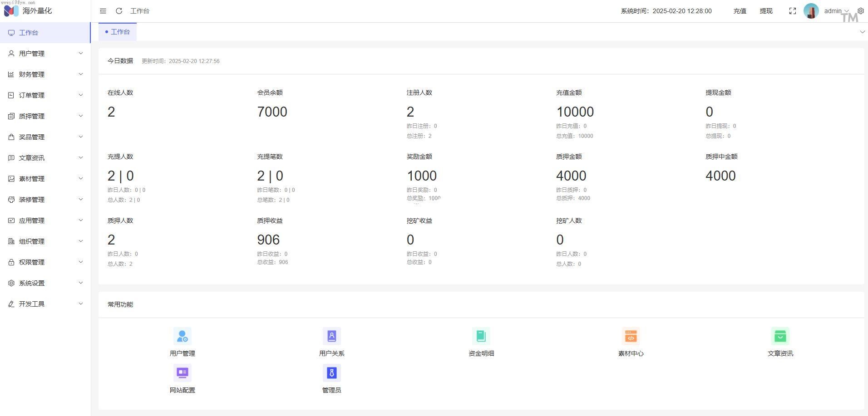868x416 pixels.
Task: Open the 用户管理 shortcut icon
Action: (182, 336)
